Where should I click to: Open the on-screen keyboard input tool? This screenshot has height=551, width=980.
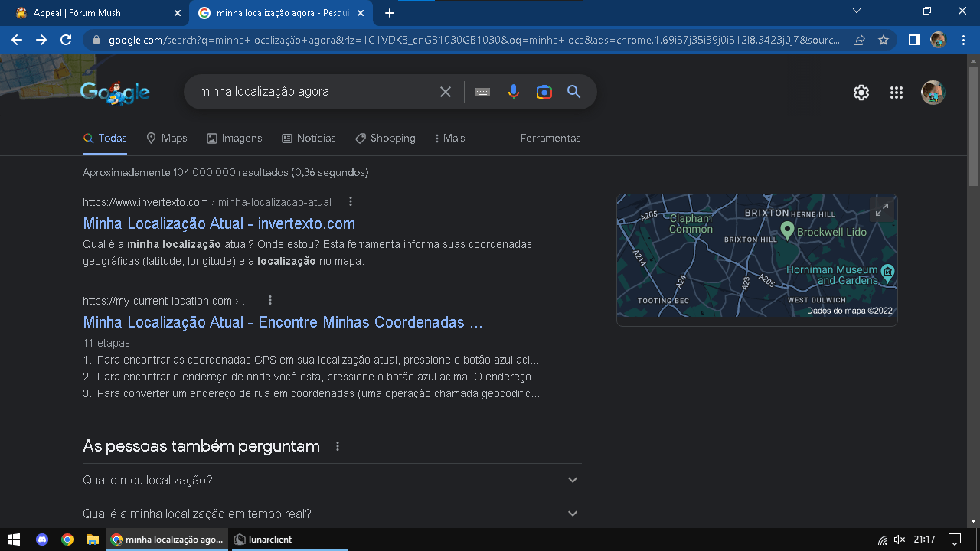coord(482,92)
